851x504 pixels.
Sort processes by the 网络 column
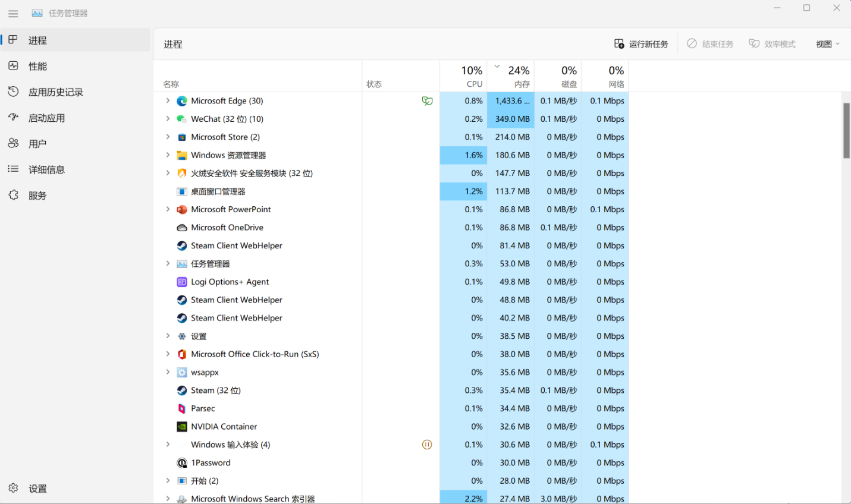[x=605, y=76]
